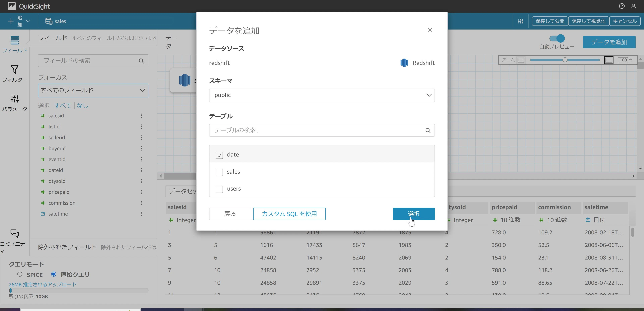Open the options menu for salesid field
Image resolution: width=644 pixels, height=311 pixels.
tap(142, 116)
